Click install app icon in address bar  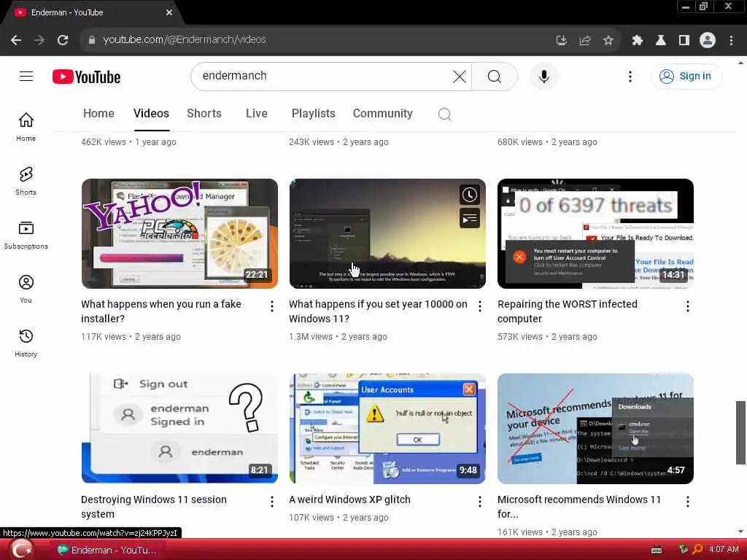click(561, 41)
